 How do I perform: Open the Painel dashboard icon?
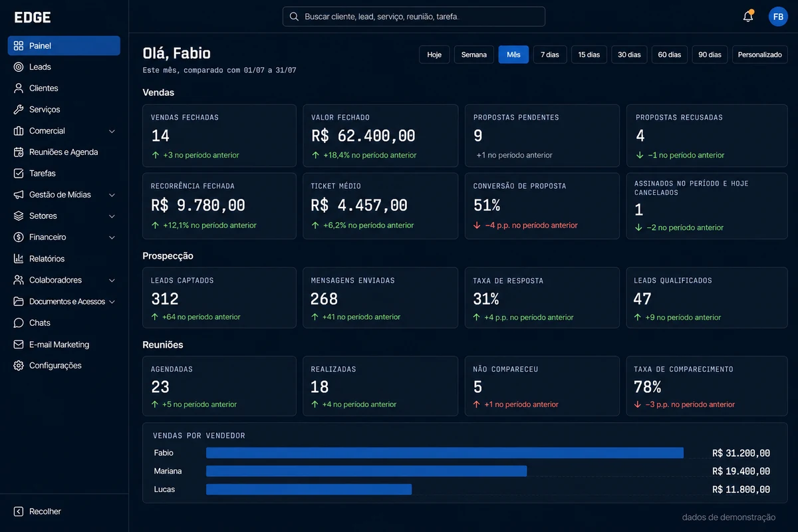click(19, 46)
